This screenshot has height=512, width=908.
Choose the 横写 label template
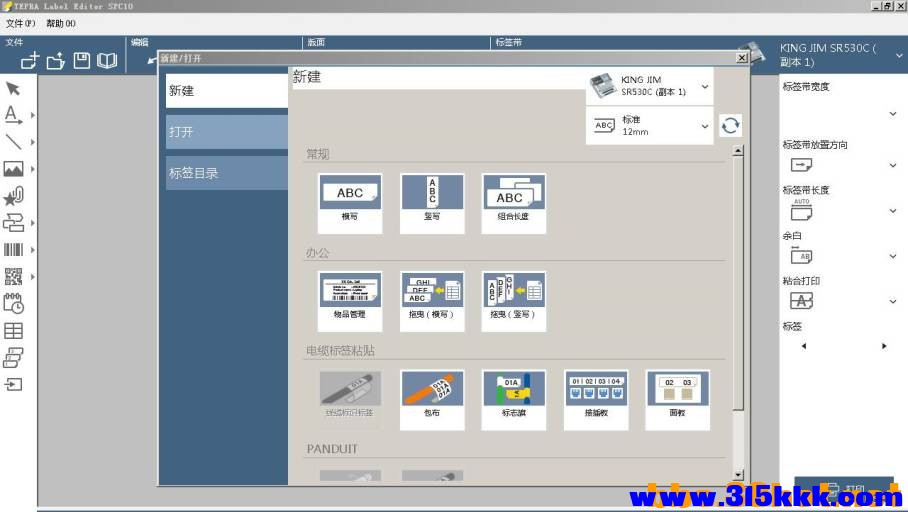tap(350, 203)
